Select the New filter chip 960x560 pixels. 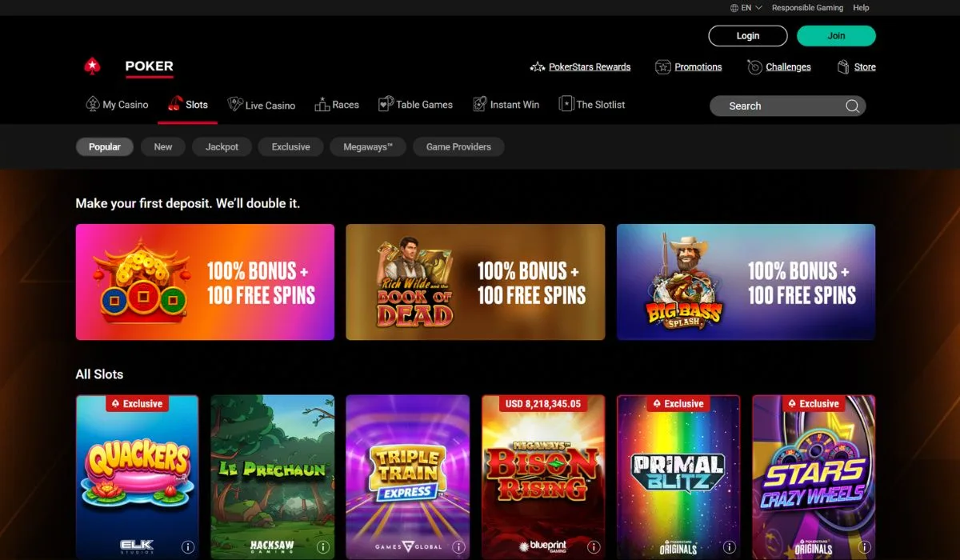coord(163,146)
